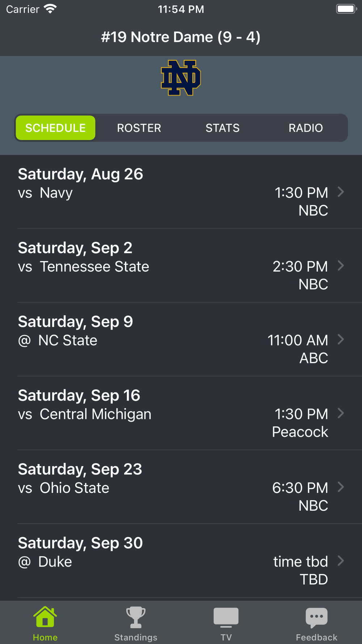
Task: Open the Standings trophy icon
Action: [136, 617]
